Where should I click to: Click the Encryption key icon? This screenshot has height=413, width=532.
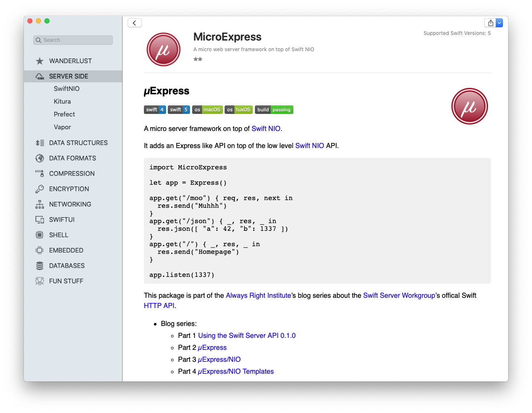(x=40, y=189)
